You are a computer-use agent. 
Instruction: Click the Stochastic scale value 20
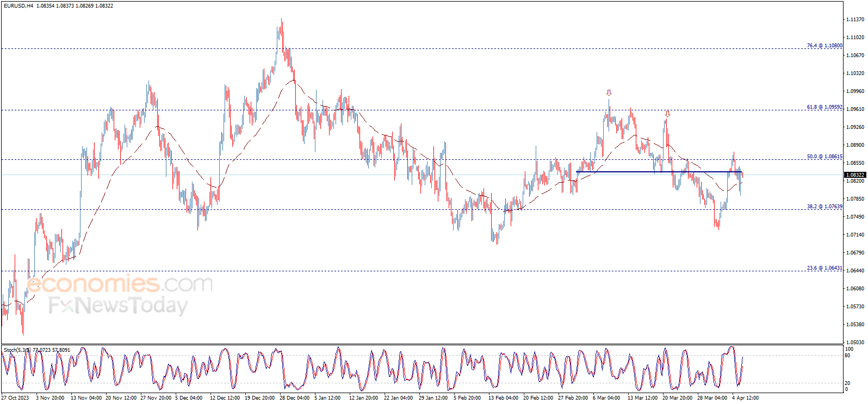pos(847,383)
